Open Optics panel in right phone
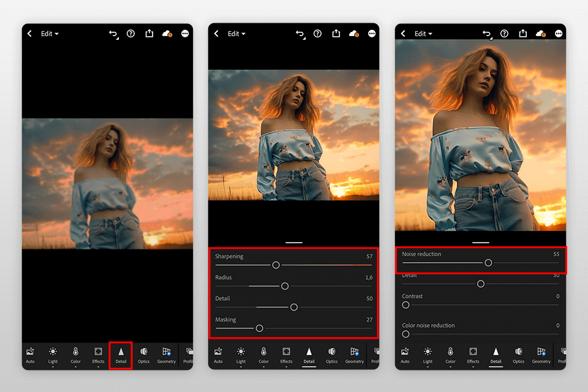The width and height of the screenshot is (588, 392). click(519, 355)
